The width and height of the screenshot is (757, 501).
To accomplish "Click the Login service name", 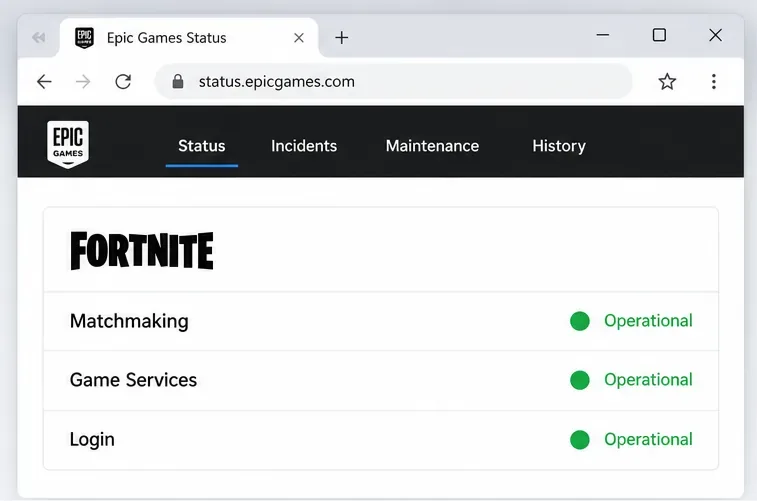I will click(x=92, y=440).
